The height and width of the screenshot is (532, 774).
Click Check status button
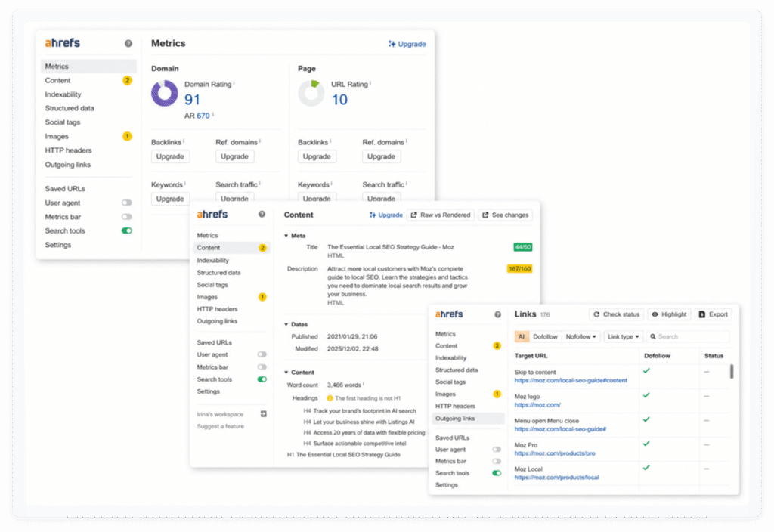(617, 314)
